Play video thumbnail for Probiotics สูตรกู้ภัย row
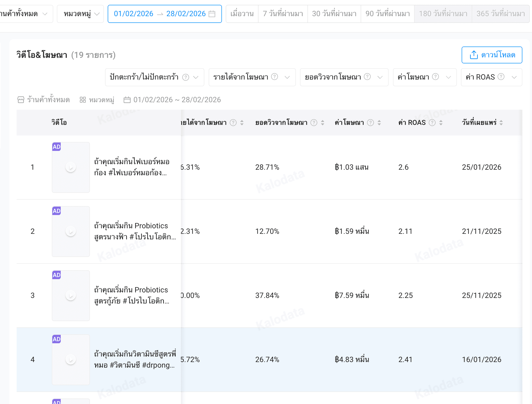This screenshot has height=404, width=532. coord(71,295)
